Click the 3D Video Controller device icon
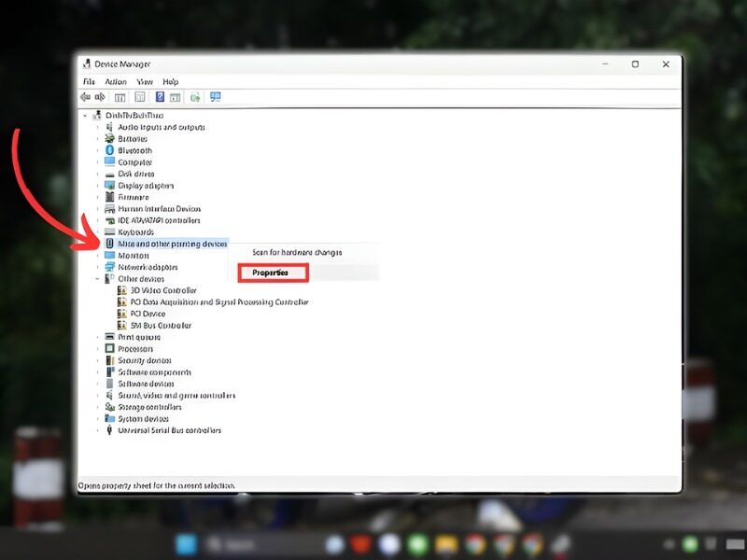The width and height of the screenshot is (747, 560). [x=121, y=290]
